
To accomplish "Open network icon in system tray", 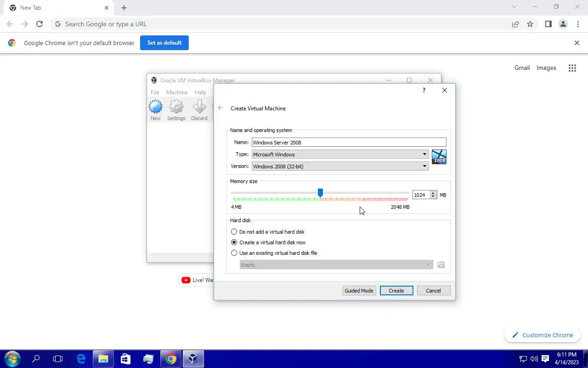I will point(523,359).
